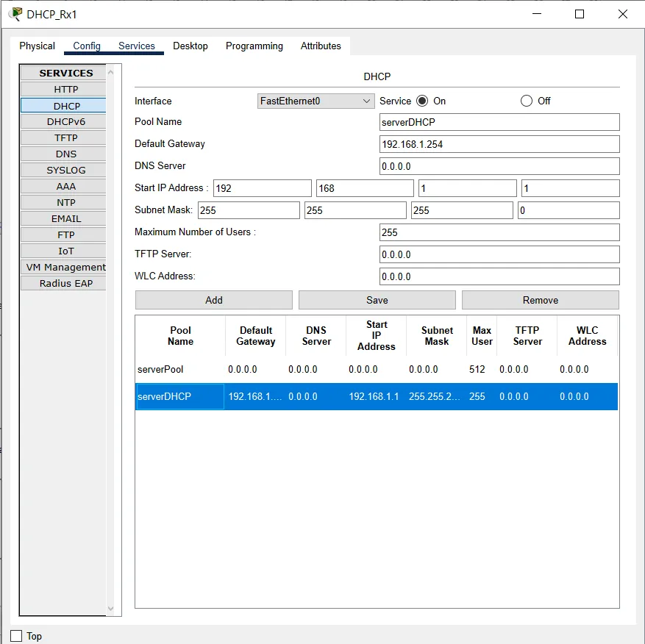Turn the DHCP service Off
The width and height of the screenshot is (645, 644).
(x=527, y=101)
